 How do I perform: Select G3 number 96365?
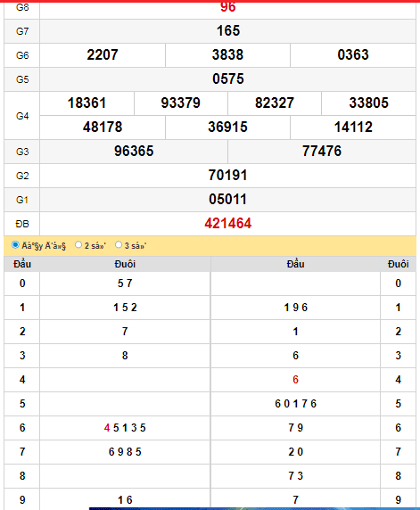tap(134, 152)
